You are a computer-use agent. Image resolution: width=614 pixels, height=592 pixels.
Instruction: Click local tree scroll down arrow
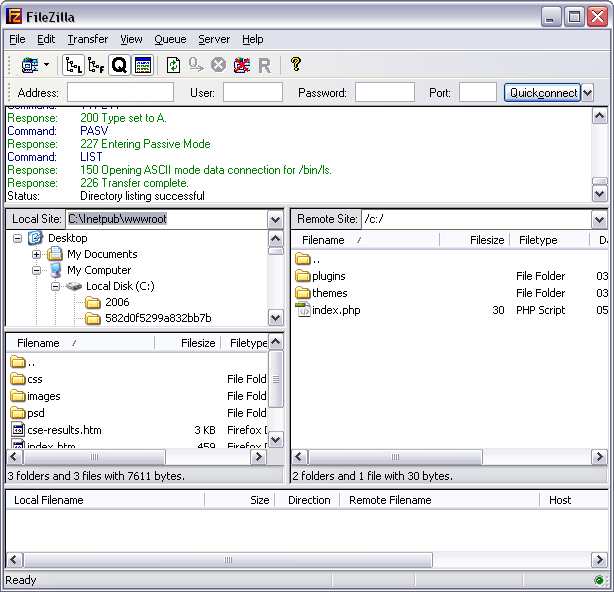(x=275, y=318)
